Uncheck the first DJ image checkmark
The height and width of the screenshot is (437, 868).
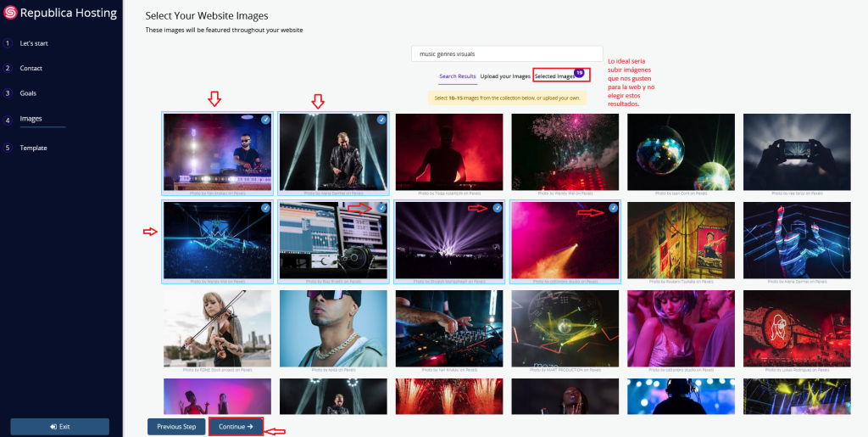click(266, 120)
